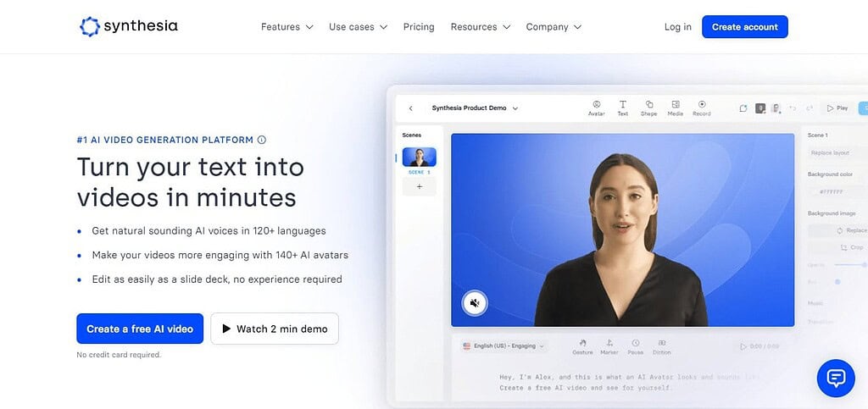Unmute the demo video with speaker icon
Image resolution: width=868 pixels, height=409 pixels.
pyautogui.click(x=475, y=303)
